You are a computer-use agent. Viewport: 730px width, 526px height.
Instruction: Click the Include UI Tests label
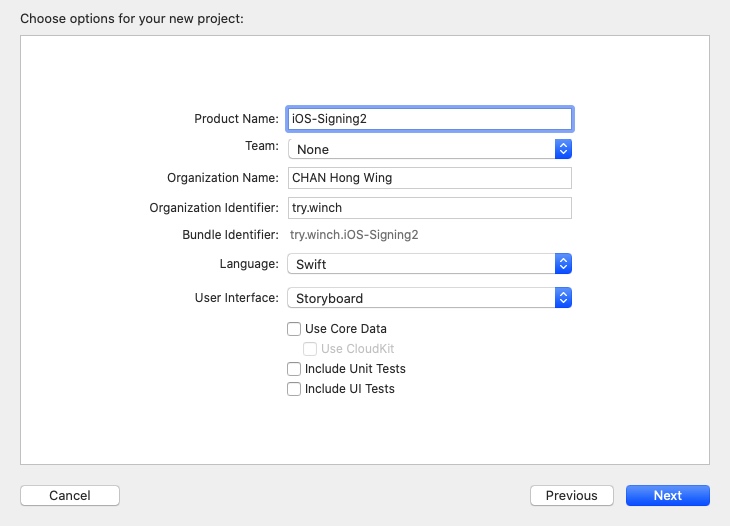[350, 389]
